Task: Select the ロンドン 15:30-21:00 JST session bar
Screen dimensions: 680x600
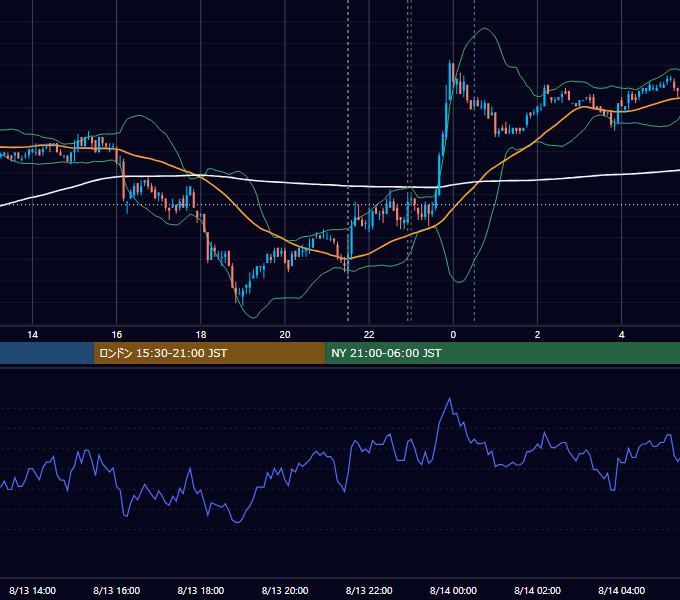Action: (209, 353)
